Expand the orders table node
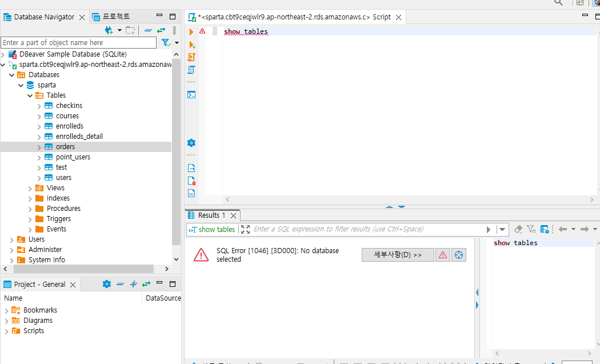 click(x=39, y=147)
